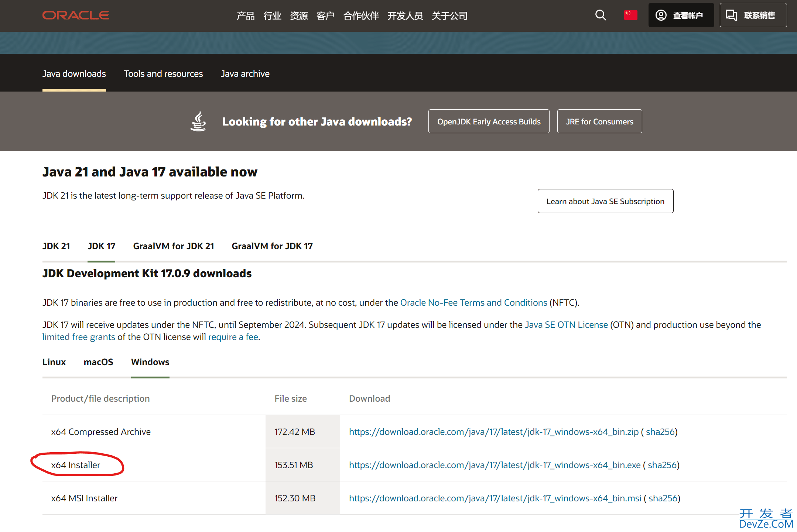The height and width of the screenshot is (532, 797).
Task: Click the account profile icon
Action: (x=661, y=15)
